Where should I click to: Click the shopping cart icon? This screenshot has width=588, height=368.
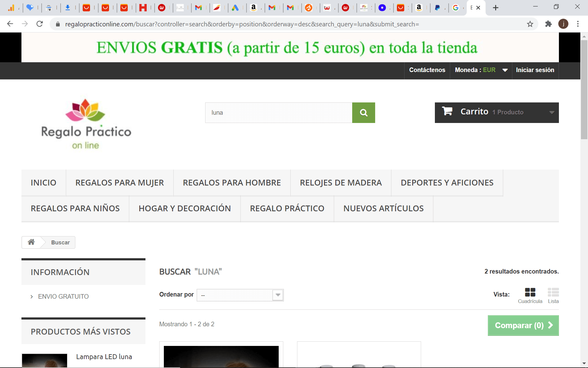(x=447, y=111)
